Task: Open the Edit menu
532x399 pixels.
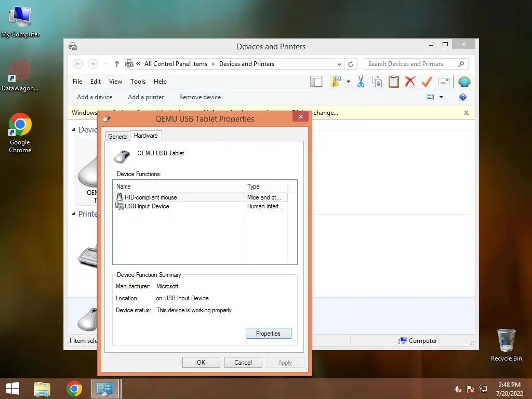Action: click(x=96, y=82)
